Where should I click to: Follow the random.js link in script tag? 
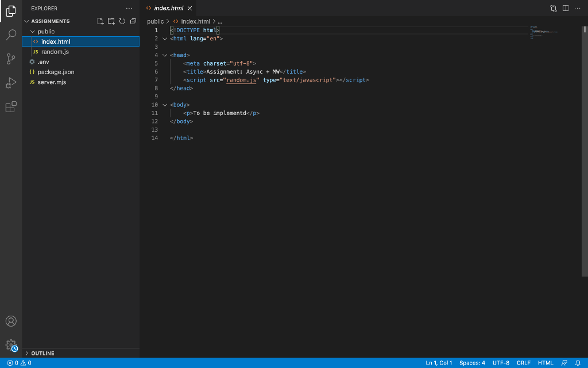pyautogui.click(x=241, y=80)
